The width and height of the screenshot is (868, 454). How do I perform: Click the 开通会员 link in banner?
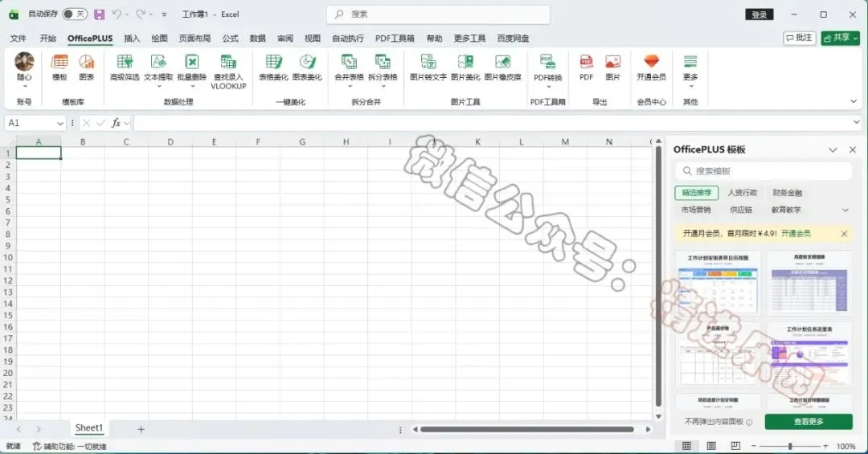pyautogui.click(x=796, y=234)
